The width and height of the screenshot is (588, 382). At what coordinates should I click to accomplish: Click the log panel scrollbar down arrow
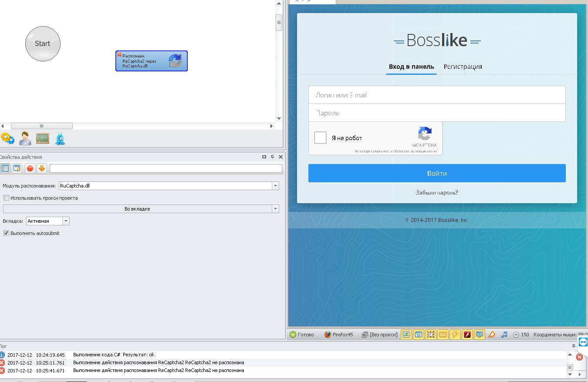point(570,374)
